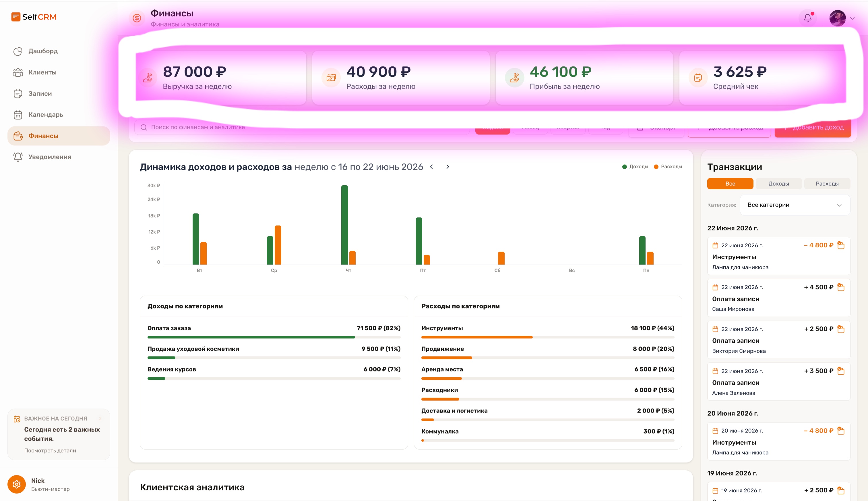This screenshot has width=868, height=501.
Task: Click the Расходы за неделю card icon
Action: [331, 78]
